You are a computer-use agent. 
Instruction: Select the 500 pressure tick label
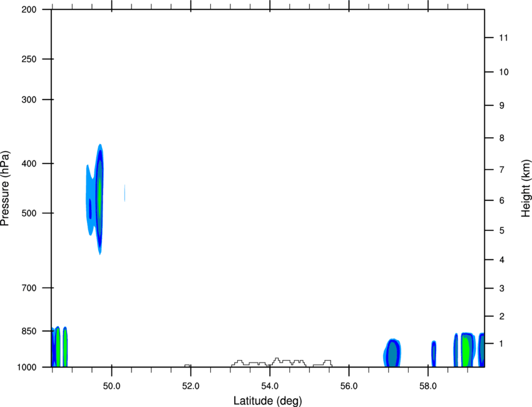click(29, 213)
